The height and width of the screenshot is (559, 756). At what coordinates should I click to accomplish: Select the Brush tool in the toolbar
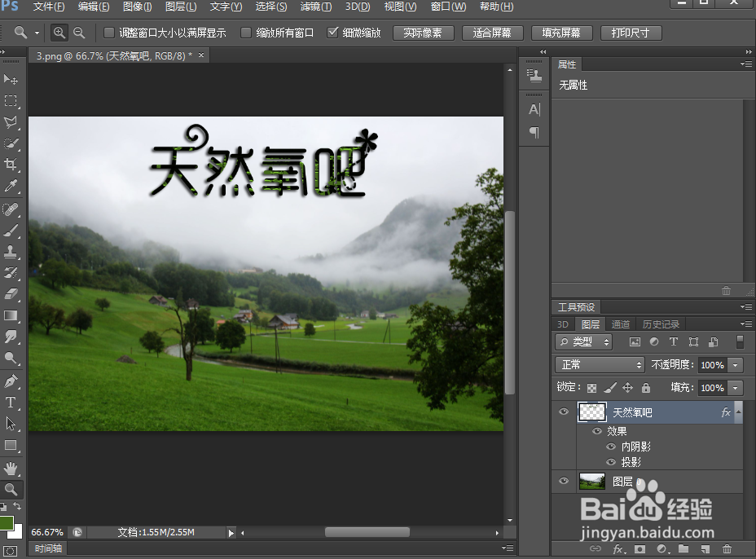pos(11,230)
